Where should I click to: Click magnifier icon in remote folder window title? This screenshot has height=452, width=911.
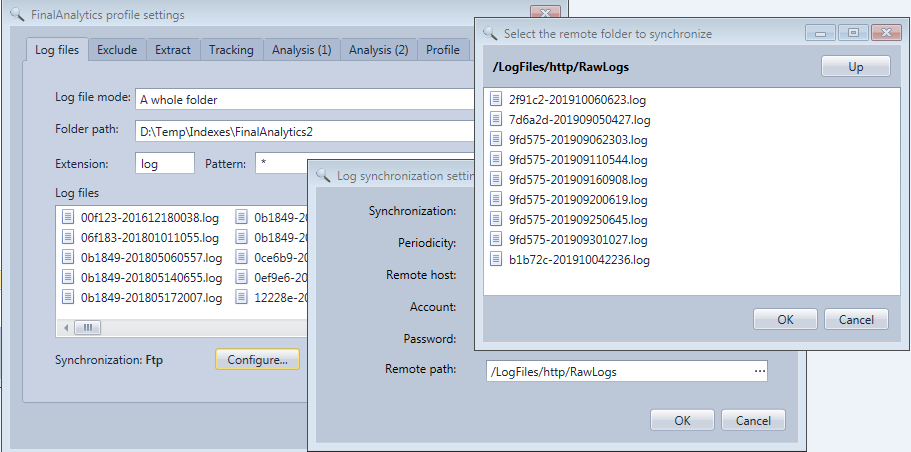click(x=491, y=33)
